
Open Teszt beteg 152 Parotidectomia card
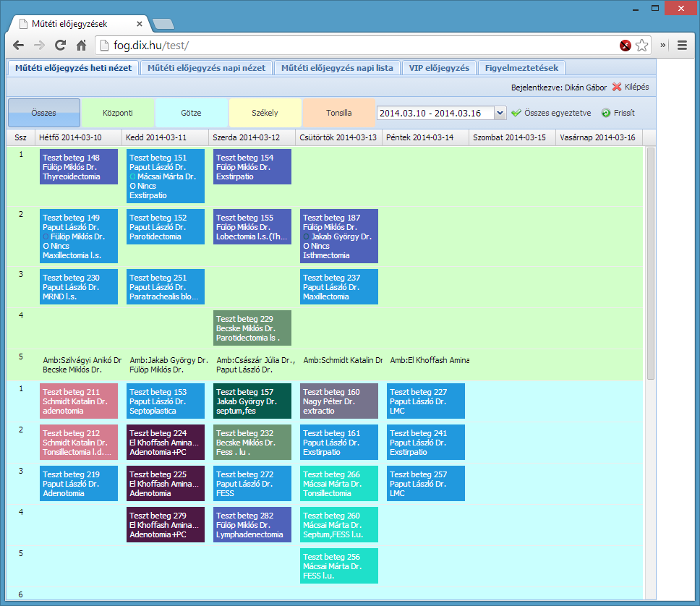tap(166, 227)
